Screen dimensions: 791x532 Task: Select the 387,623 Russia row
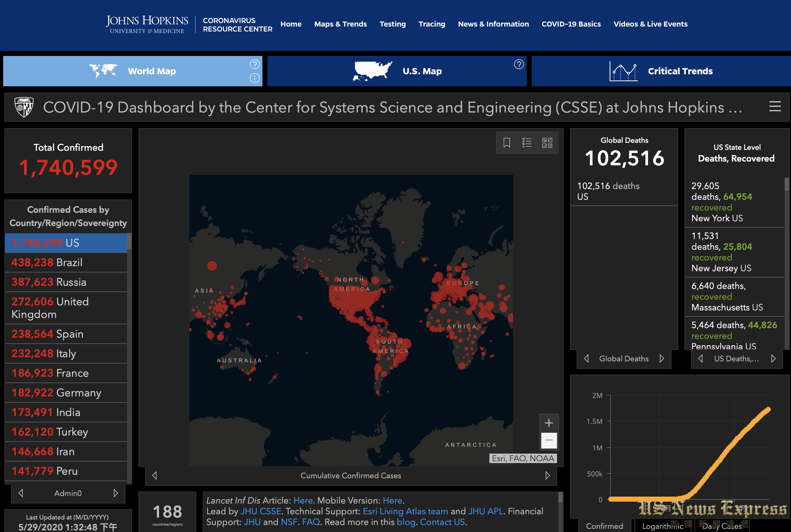pos(66,282)
